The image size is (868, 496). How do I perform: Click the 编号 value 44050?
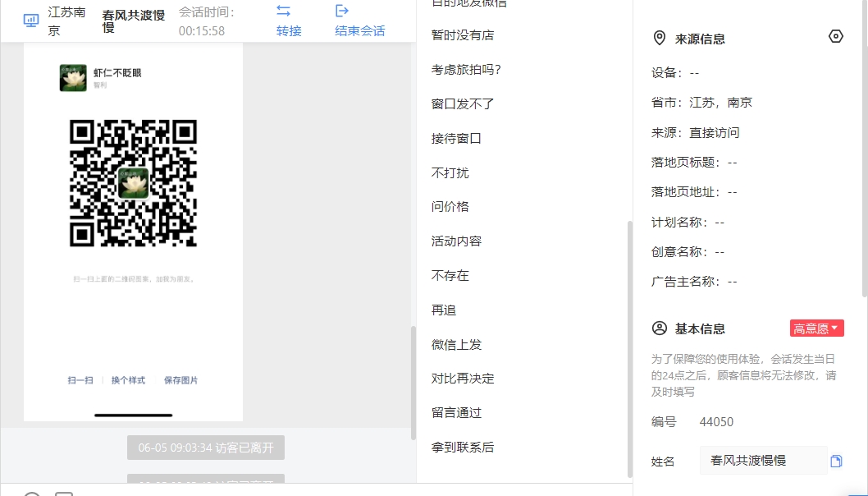click(716, 422)
